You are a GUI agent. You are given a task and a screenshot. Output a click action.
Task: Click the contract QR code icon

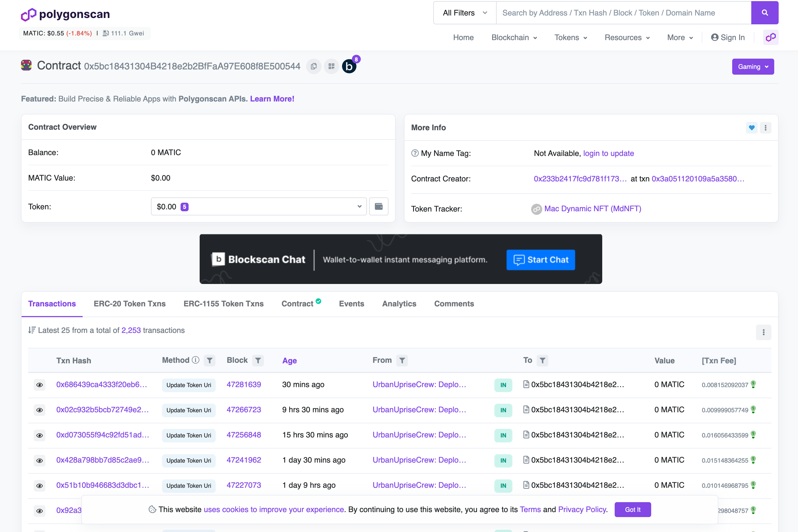331,66
